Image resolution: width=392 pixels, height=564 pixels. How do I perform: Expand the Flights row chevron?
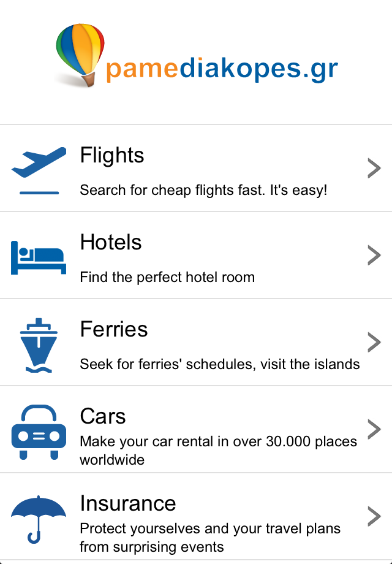(374, 169)
